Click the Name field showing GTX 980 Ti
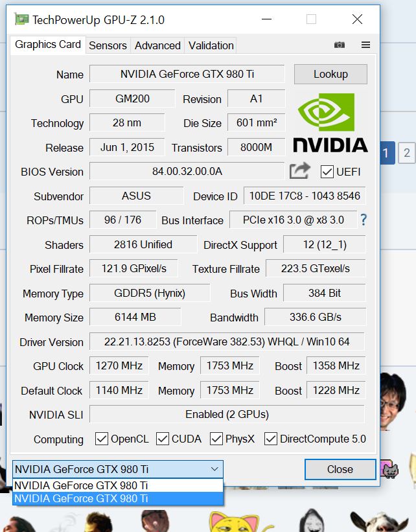 point(187,74)
